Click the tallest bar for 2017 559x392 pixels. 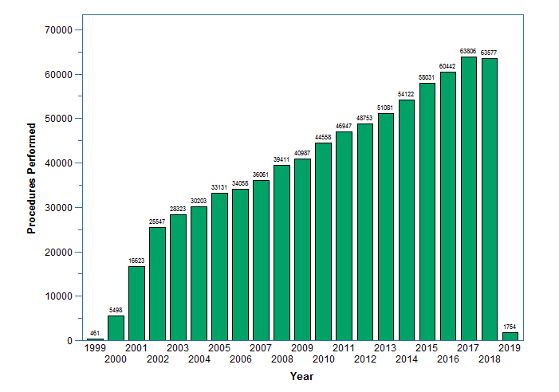[468, 198]
